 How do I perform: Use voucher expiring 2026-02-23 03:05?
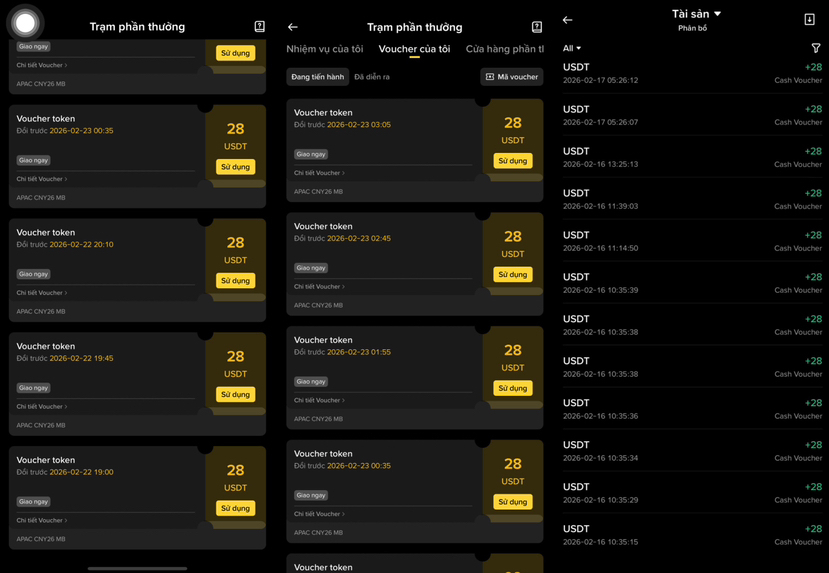(513, 161)
